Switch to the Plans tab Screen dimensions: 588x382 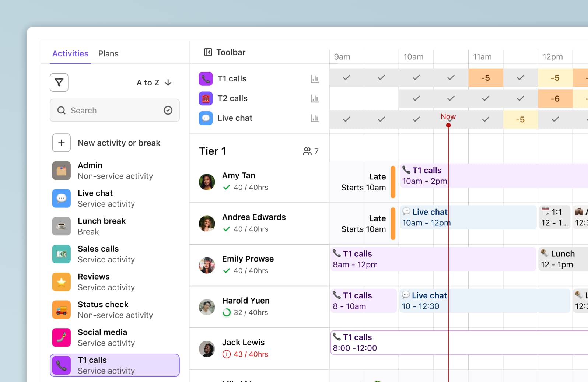point(108,54)
